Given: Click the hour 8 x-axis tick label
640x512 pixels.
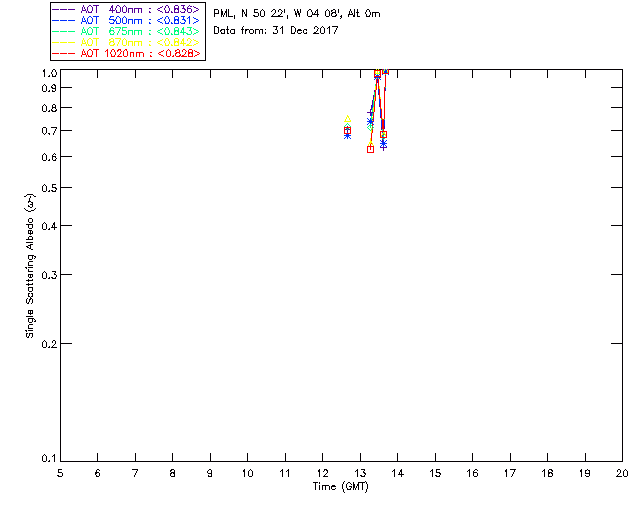Looking at the screenshot, I should coord(173,473).
